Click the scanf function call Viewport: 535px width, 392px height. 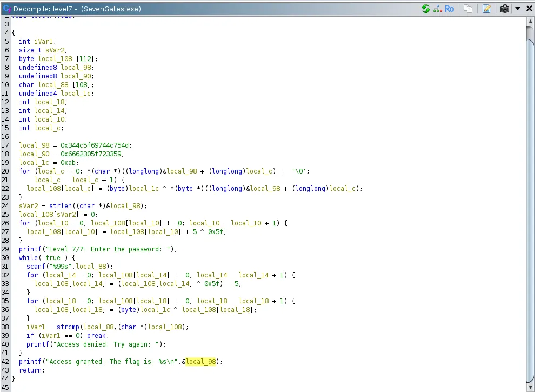coord(36,266)
